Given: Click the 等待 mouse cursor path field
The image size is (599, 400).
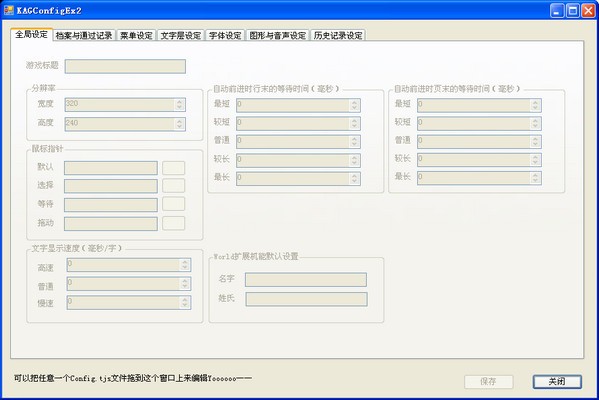Looking at the screenshot, I should click(x=111, y=205).
